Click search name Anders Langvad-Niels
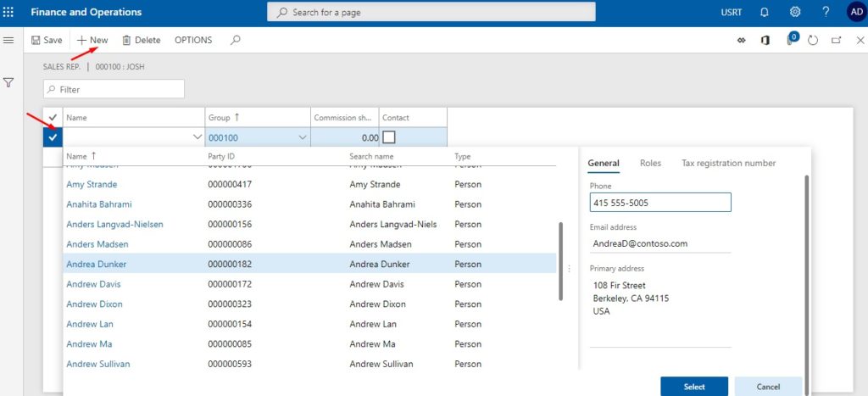868x396 pixels. point(393,225)
